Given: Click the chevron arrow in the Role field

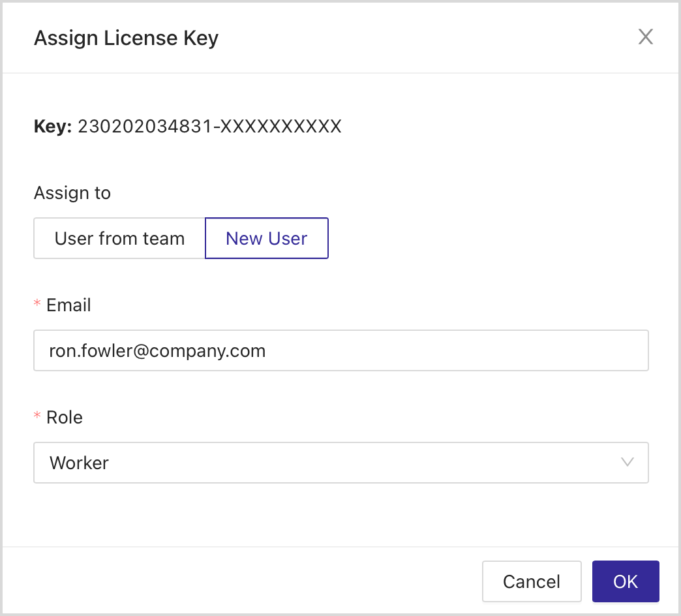Looking at the screenshot, I should click(627, 463).
